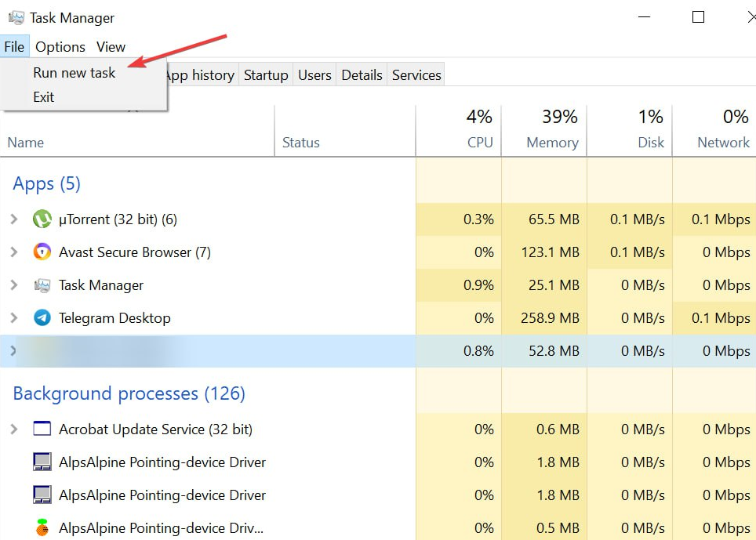The height and width of the screenshot is (540, 756).
Task: Click the 0.5 MB memory value
Action: [558, 528]
